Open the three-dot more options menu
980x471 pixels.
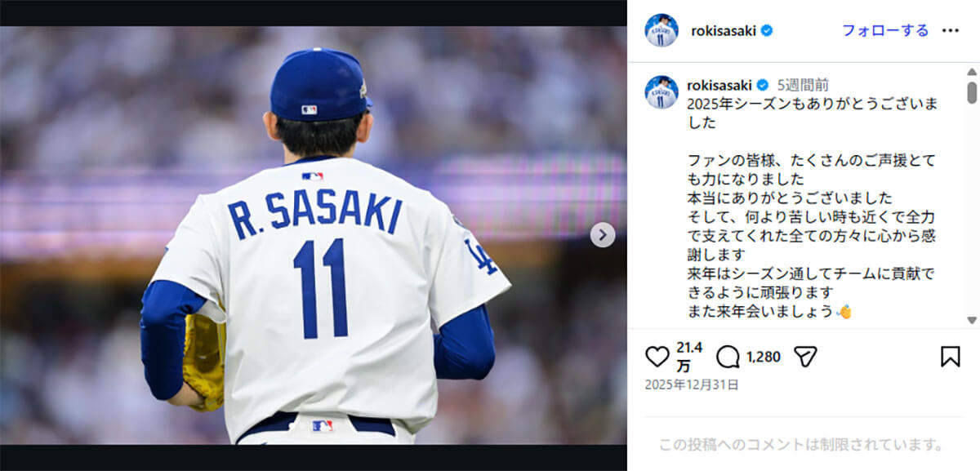(x=950, y=30)
